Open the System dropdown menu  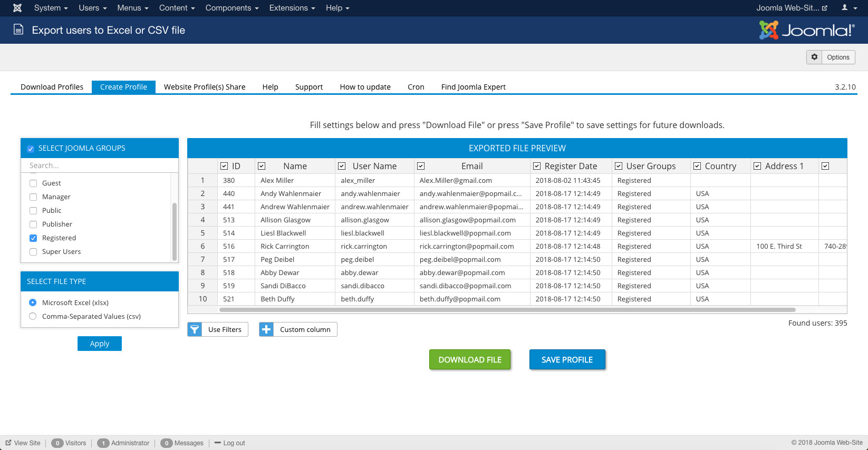(51, 8)
